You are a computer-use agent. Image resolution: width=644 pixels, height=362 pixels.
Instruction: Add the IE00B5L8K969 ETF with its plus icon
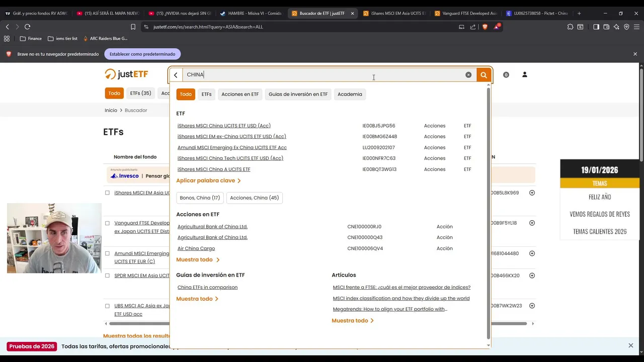tap(532, 193)
